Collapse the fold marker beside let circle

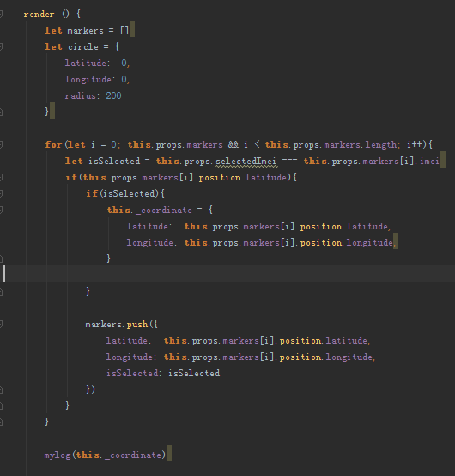pyautogui.click(x=1, y=46)
